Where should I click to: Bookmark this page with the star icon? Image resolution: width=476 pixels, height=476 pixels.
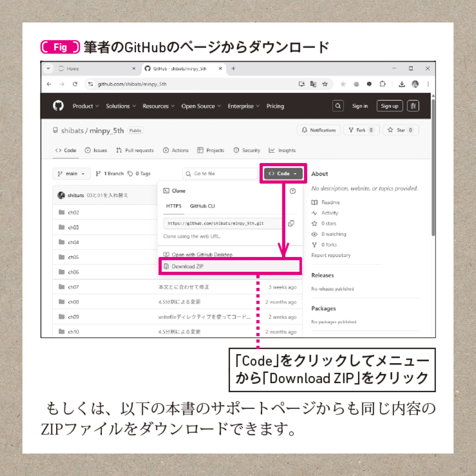tap(325, 84)
